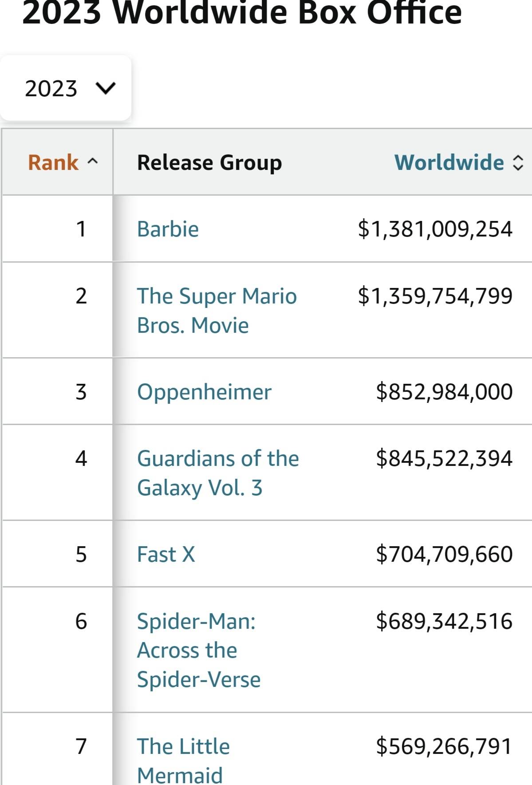This screenshot has height=785, width=532.
Task: Open the Fast X link
Action: (166, 554)
